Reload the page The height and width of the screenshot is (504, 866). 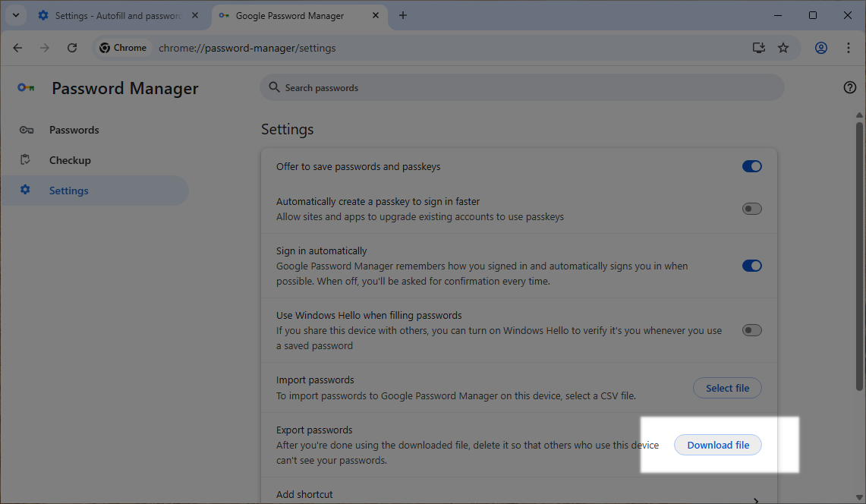tap(72, 48)
